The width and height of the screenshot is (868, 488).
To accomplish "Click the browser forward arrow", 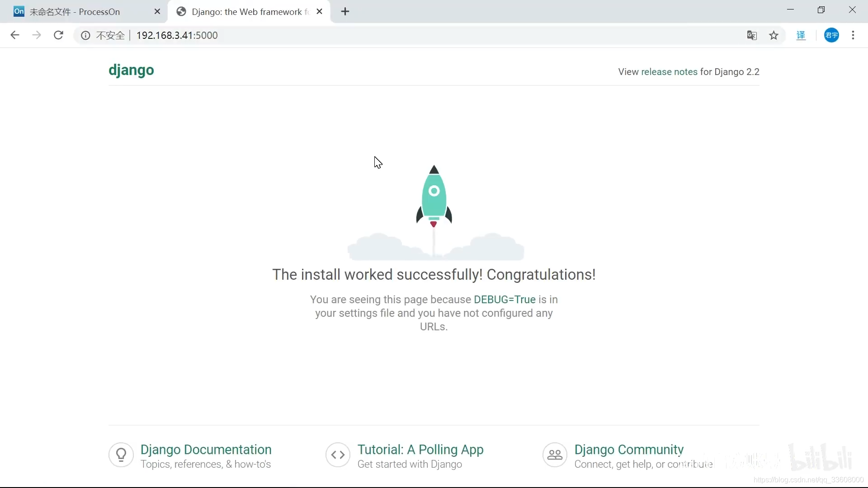I will (37, 35).
